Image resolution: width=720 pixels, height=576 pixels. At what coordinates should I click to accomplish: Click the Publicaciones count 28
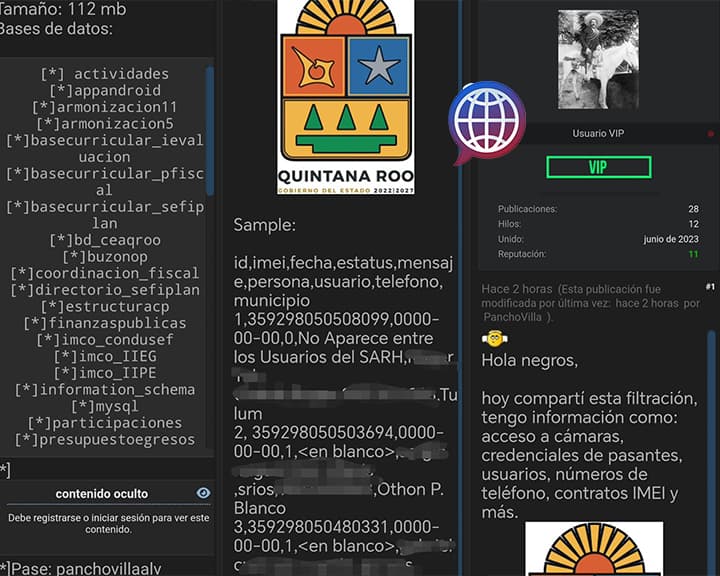click(x=693, y=209)
